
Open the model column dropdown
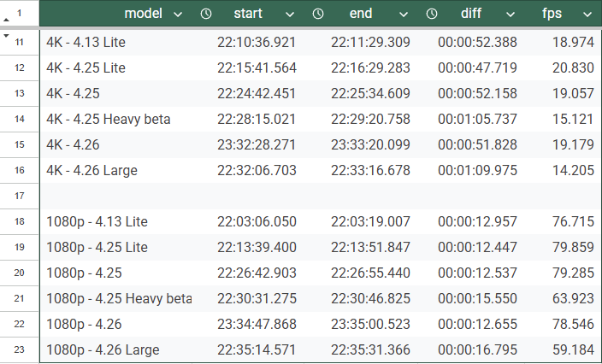point(178,15)
